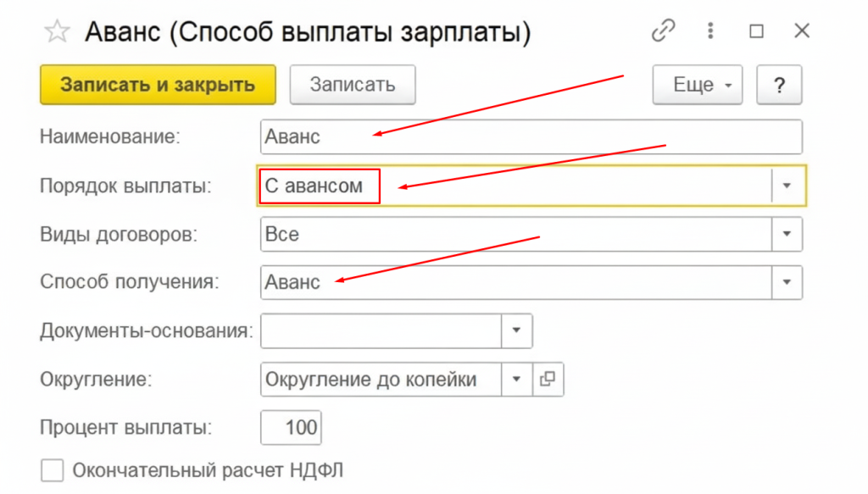868x494 pixels.
Task: Expand the Порядок выплаты dropdown arrow
Action: click(x=787, y=186)
